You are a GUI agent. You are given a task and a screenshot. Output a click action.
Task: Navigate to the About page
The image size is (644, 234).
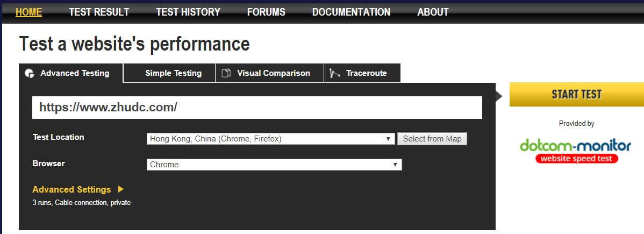tap(433, 12)
